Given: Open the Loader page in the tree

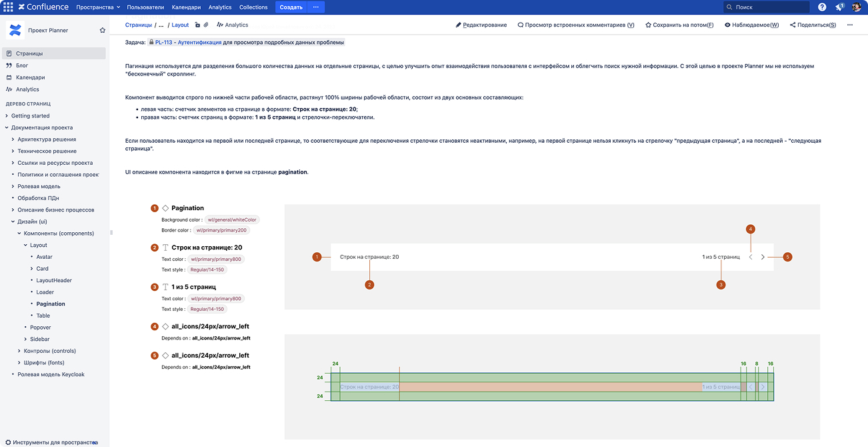Looking at the screenshot, I should click(x=45, y=292).
